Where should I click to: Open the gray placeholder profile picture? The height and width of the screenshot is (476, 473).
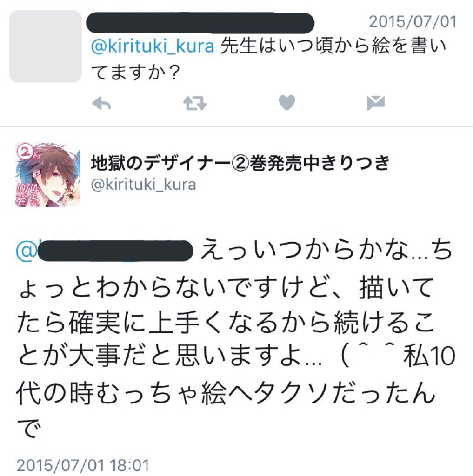(x=45, y=46)
